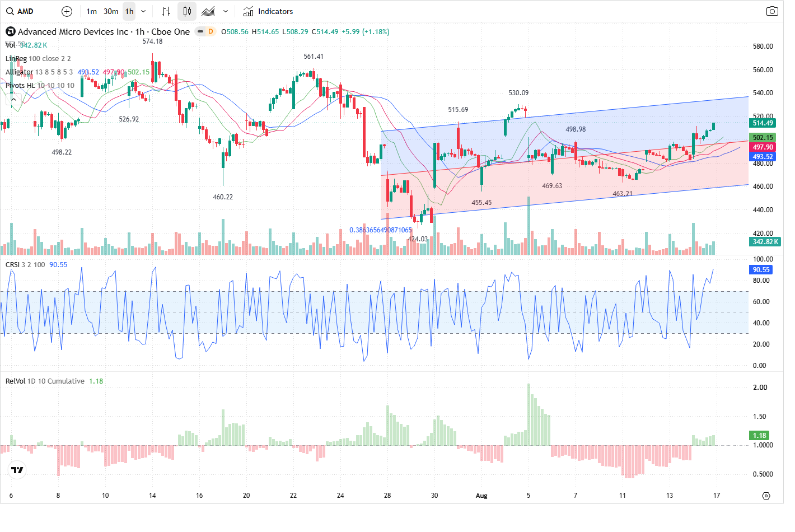Image resolution: width=795 pixels, height=532 pixels.
Task: Expand the time interval dropdown
Action: pos(143,11)
